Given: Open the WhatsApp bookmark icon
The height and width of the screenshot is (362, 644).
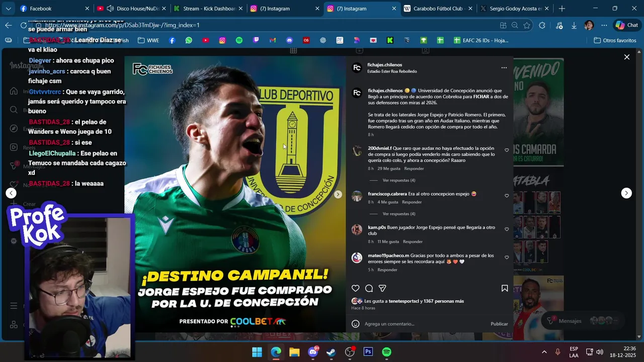Looking at the screenshot, I should (x=189, y=40).
